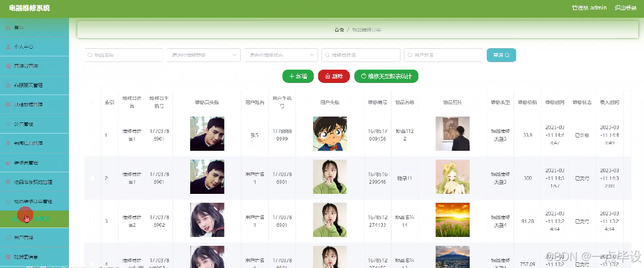The image size is (644, 268).
Task: Open 物品维修预约管理 in the sidebar
Action: click(34, 182)
